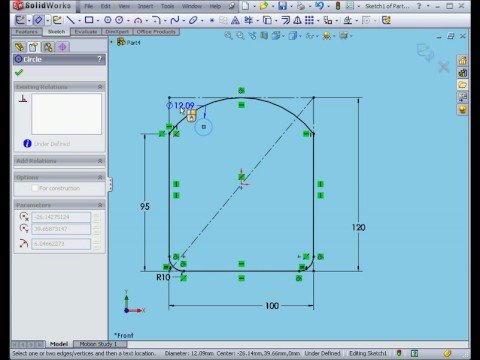Collapse the Options section
480x360 pixels.
[100, 177]
